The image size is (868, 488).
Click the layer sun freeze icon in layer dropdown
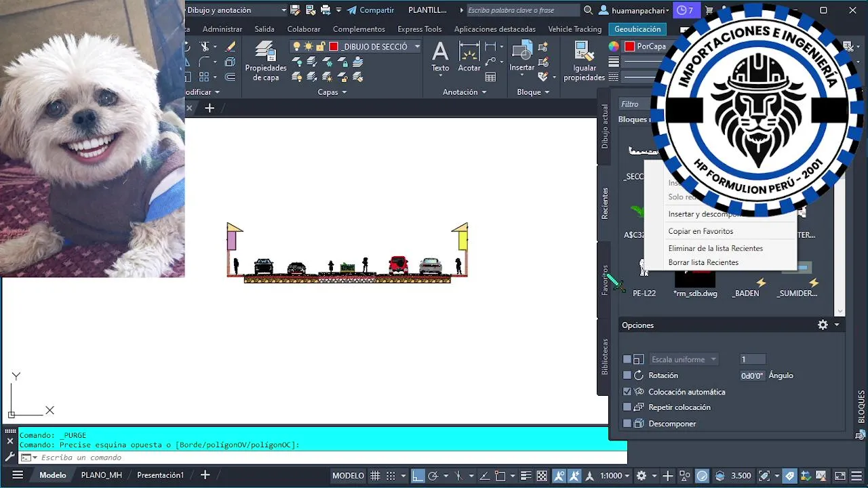pyautogui.click(x=309, y=47)
